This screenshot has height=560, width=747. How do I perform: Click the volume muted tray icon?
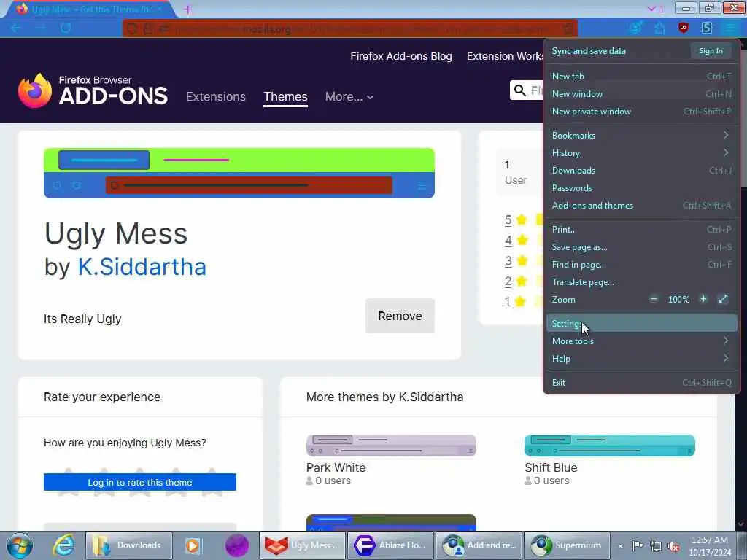coord(673,545)
